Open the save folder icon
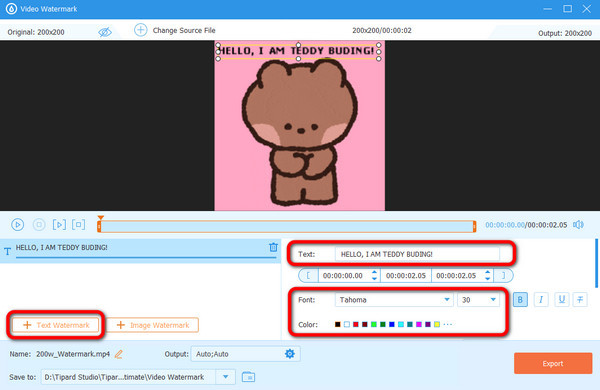 pyautogui.click(x=248, y=377)
